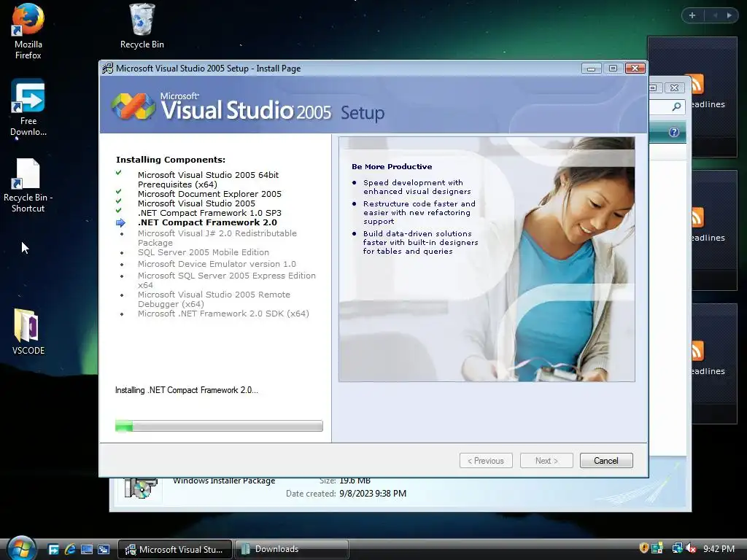Click the network connection tray icon

[676, 548]
